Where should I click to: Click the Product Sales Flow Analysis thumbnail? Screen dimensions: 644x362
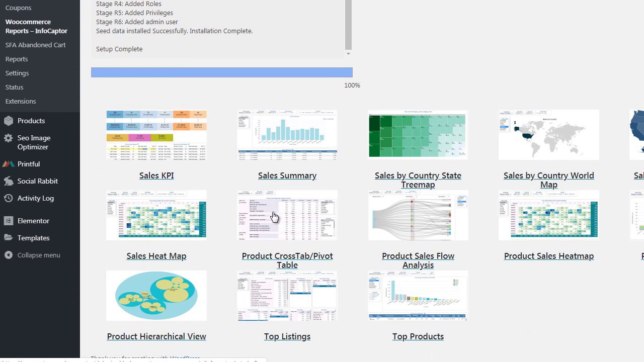pyautogui.click(x=418, y=215)
